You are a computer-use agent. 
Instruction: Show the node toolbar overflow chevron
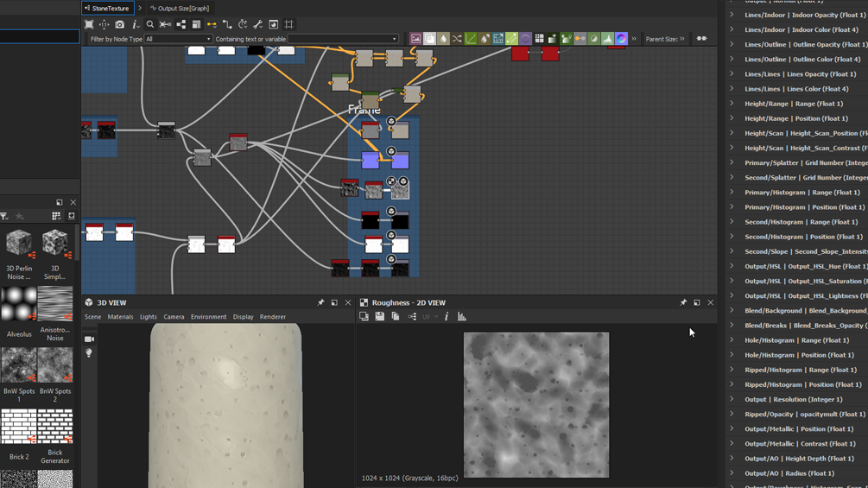[634, 39]
